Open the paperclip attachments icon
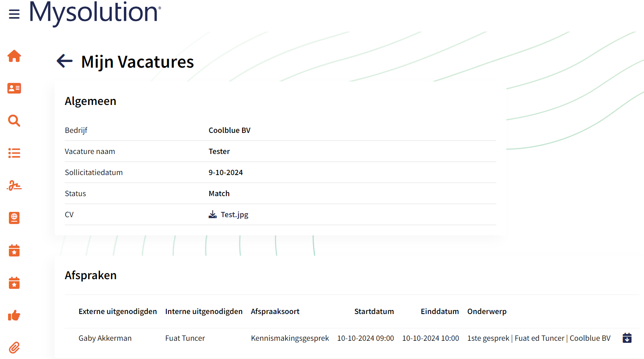Screen dimensions: 644x359 tap(14, 348)
